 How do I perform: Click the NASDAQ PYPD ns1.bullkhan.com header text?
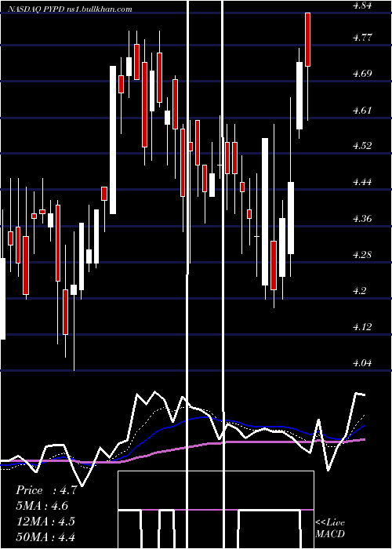point(70,9)
